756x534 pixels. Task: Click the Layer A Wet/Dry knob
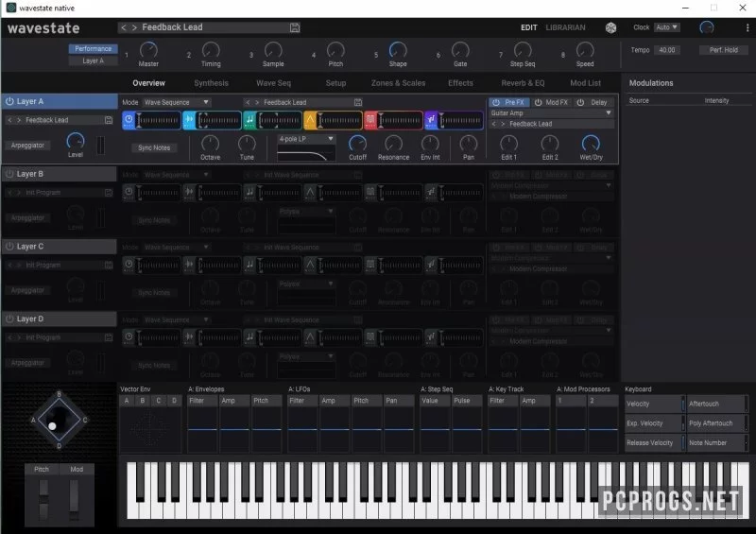[x=591, y=144]
